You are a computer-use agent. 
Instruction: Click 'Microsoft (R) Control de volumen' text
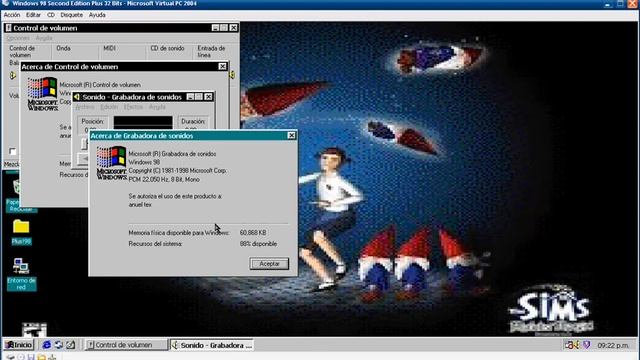click(x=100, y=85)
